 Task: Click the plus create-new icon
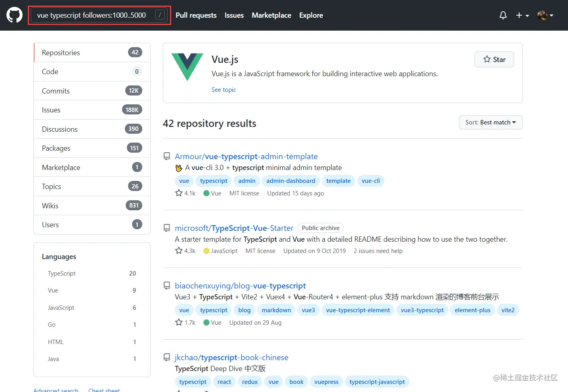519,15
